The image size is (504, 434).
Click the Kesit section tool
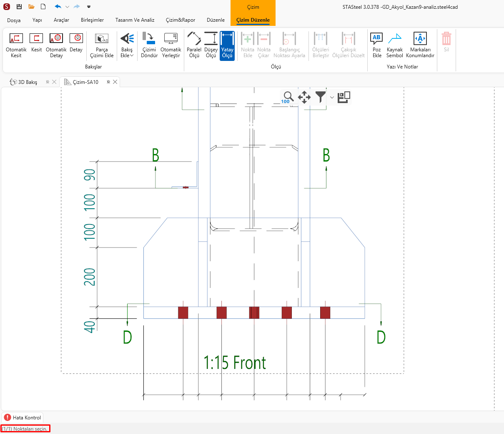point(36,43)
